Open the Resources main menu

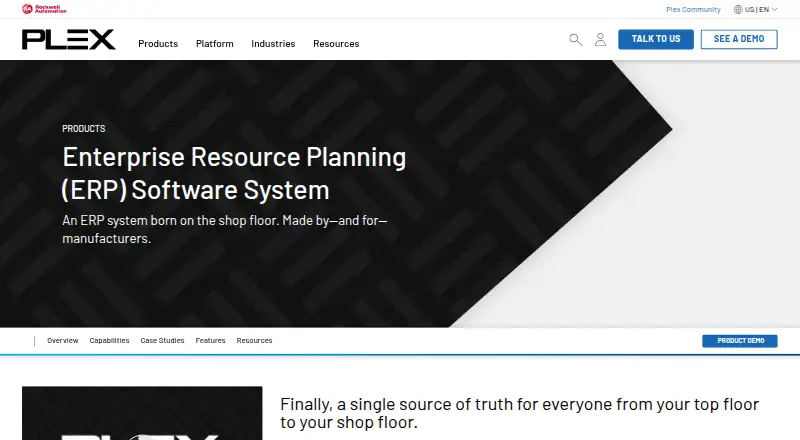click(336, 44)
